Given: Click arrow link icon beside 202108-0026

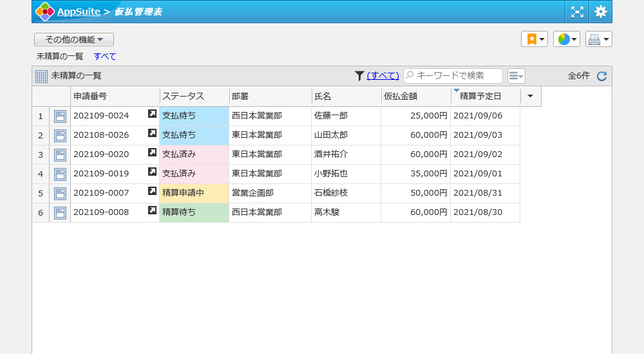Looking at the screenshot, I should tap(152, 133).
